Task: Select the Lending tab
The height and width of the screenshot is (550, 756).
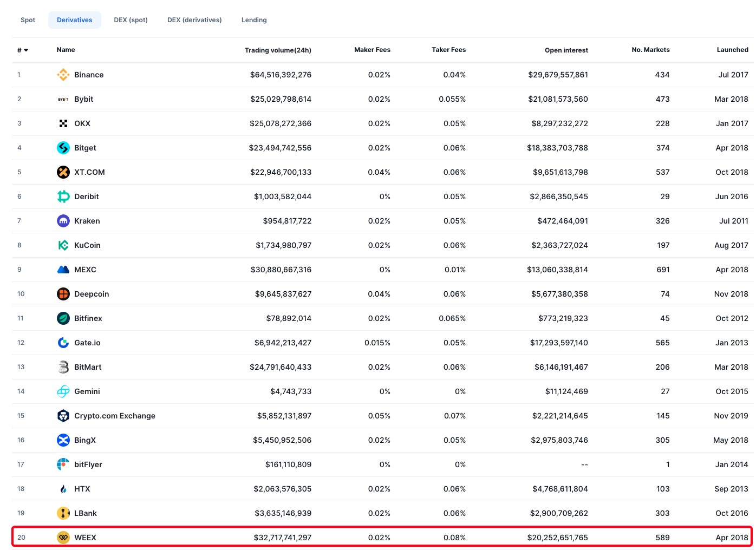Action: (x=254, y=20)
